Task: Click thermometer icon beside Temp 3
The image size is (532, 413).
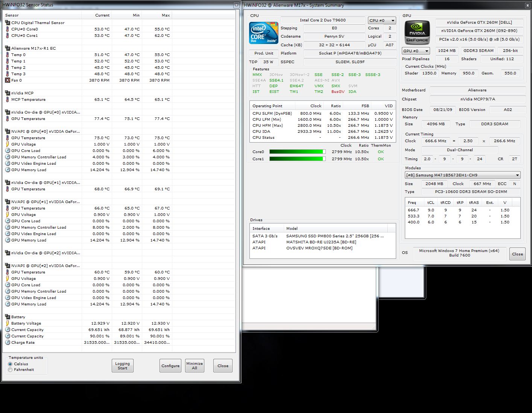Action: 8,74
